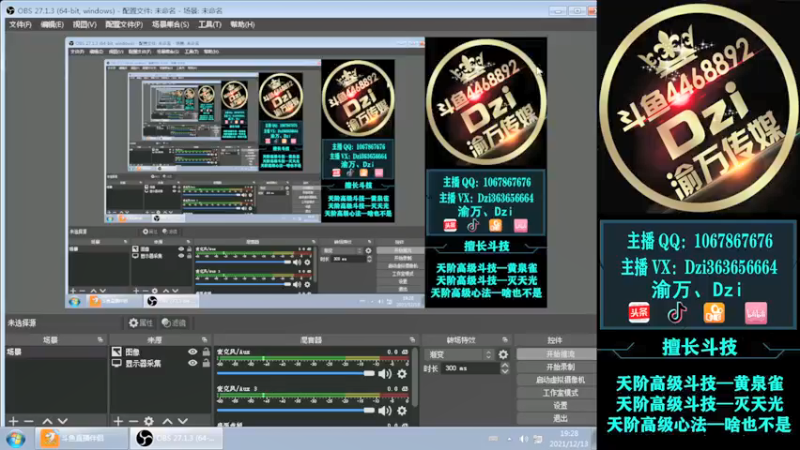Remove the selected scene with the minus icon
This screenshot has height=450, width=800.
coord(29,421)
